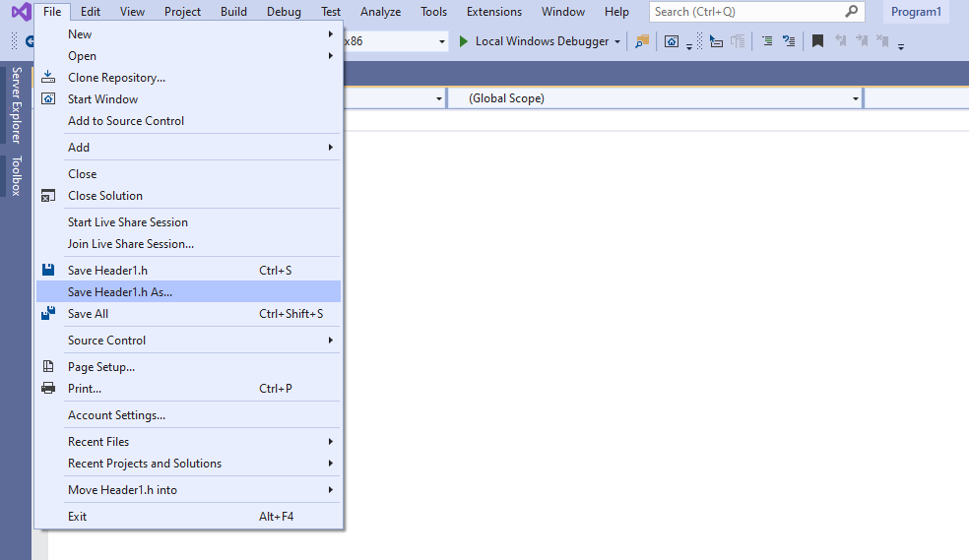
Task: Choose Print... from the menu
Action: (188, 388)
